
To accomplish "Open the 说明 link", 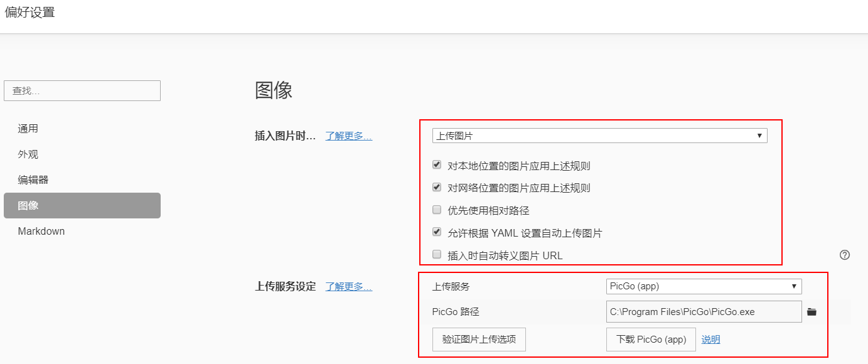I will [x=711, y=340].
